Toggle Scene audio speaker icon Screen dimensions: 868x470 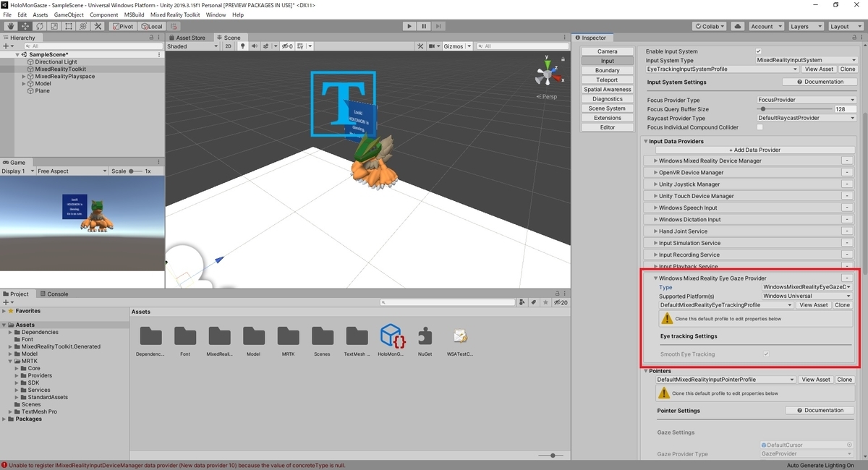coord(255,46)
